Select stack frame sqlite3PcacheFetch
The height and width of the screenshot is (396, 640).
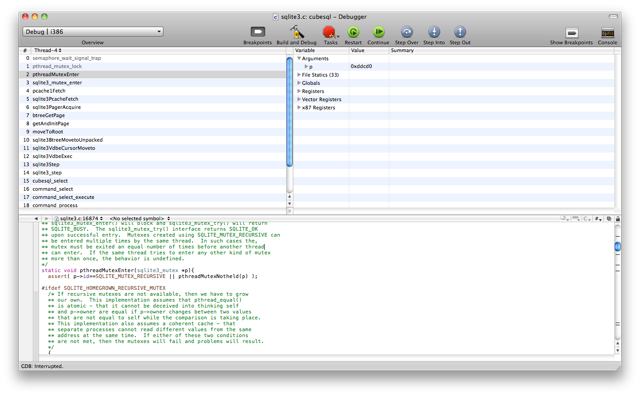(153, 99)
